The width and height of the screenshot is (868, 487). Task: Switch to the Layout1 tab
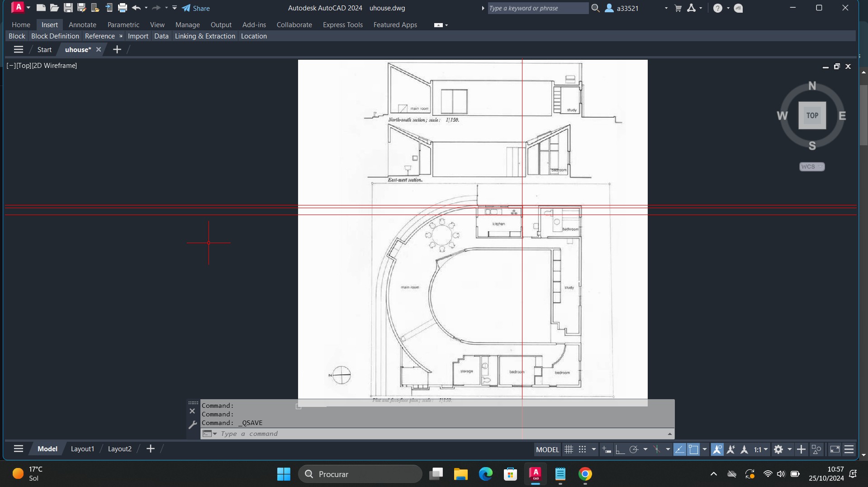coord(82,449)
